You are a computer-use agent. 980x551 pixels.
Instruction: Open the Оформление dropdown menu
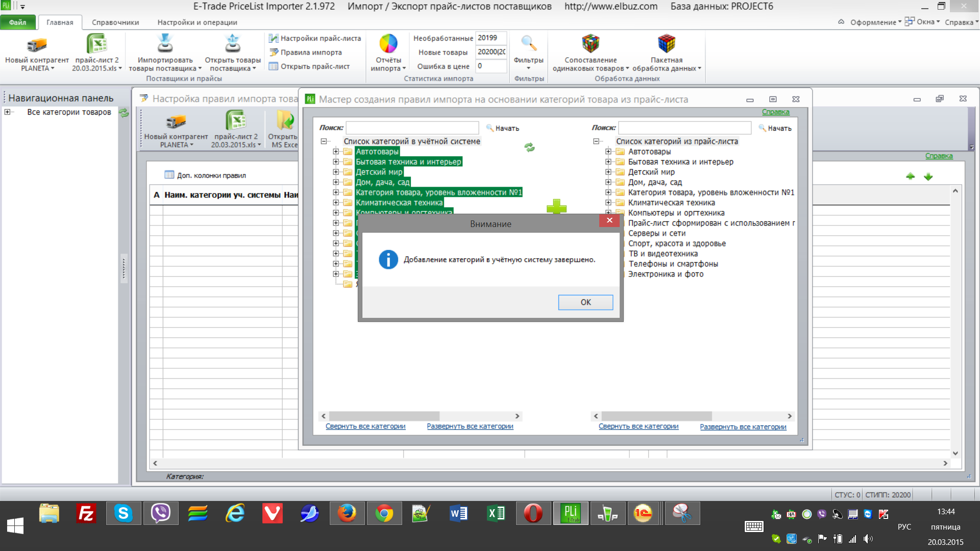coord(875,22)
